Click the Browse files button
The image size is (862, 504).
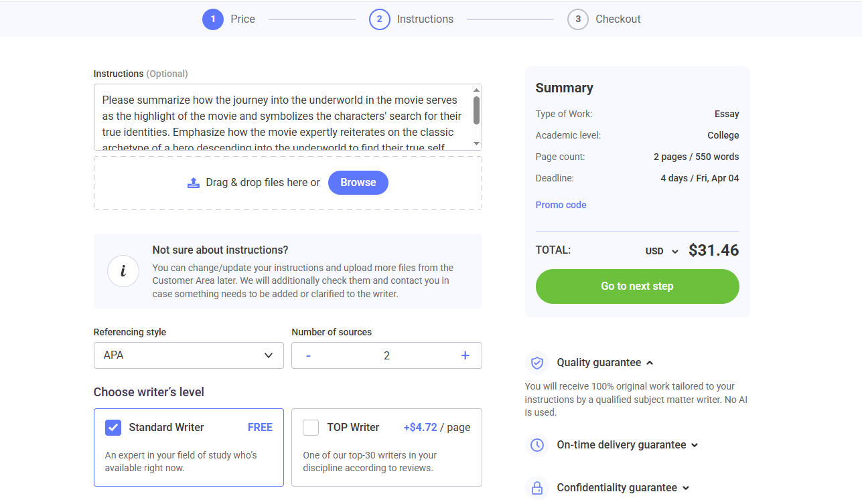click(x=358, y=182)
